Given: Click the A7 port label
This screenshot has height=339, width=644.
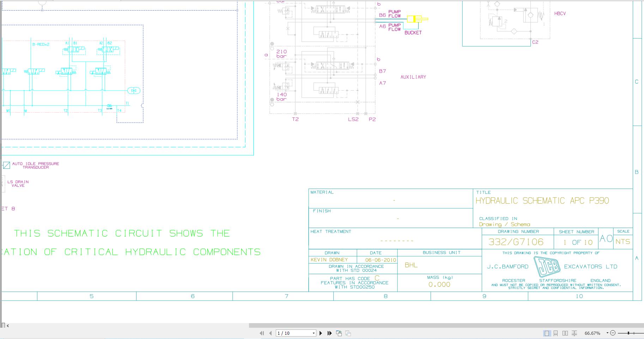Looking at the screenshot, I should pos(382,83).
